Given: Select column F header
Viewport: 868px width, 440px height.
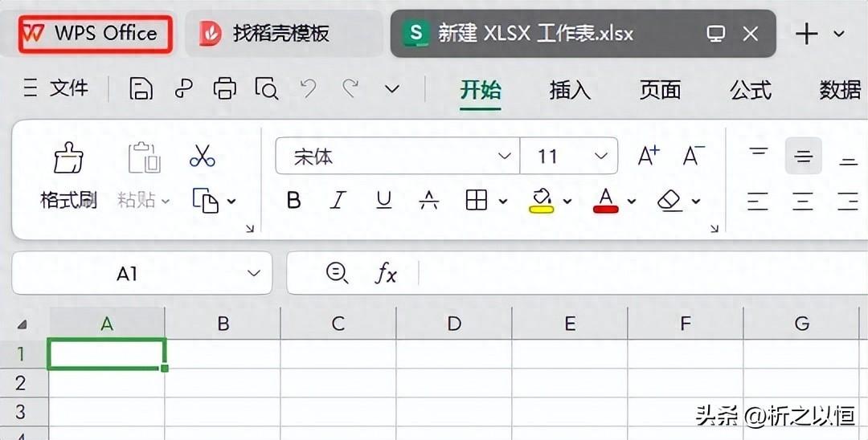Looking at the screenshot, I should (686, 324).
